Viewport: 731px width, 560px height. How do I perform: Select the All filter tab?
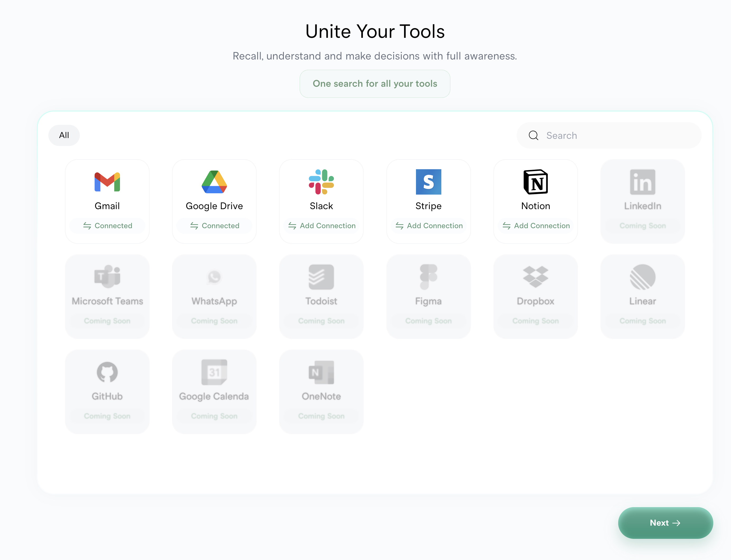click(64, 135)
